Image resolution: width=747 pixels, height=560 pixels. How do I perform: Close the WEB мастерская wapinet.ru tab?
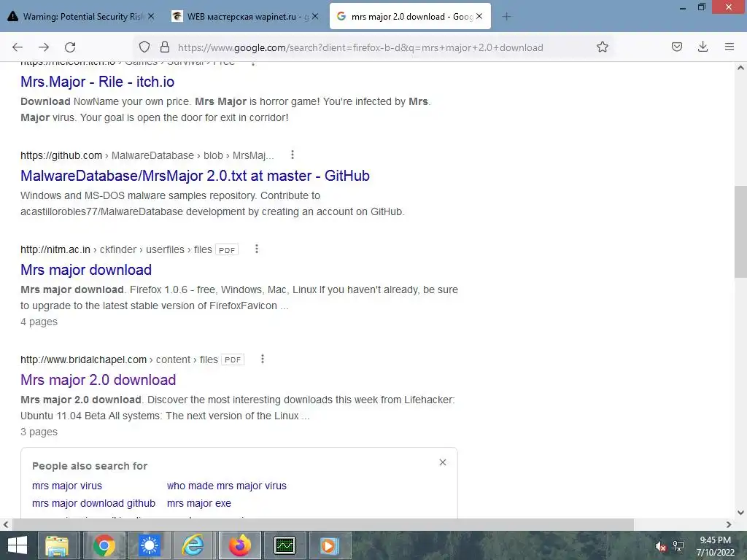point(315,16)
